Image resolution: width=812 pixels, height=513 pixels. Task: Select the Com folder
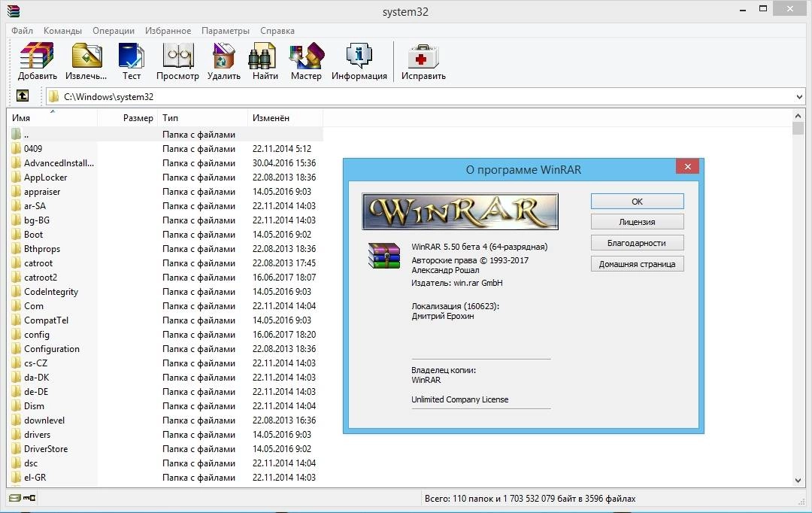click(34, 305)
